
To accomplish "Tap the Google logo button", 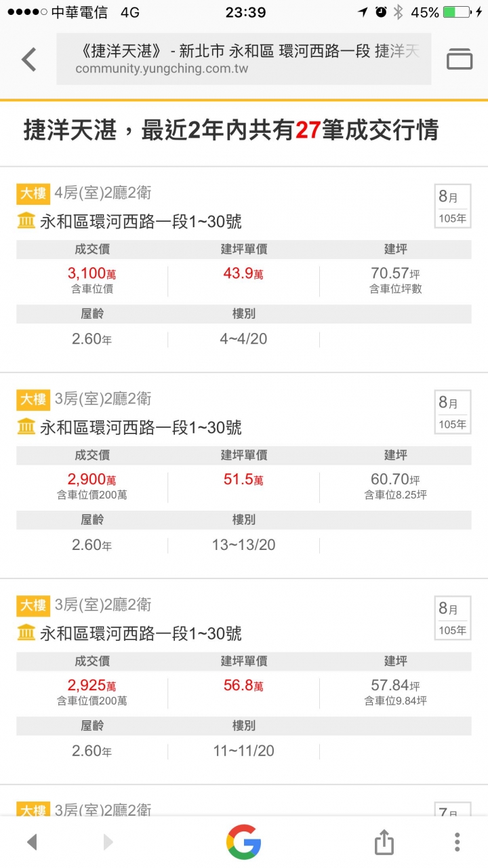I will tap(244, 842).
